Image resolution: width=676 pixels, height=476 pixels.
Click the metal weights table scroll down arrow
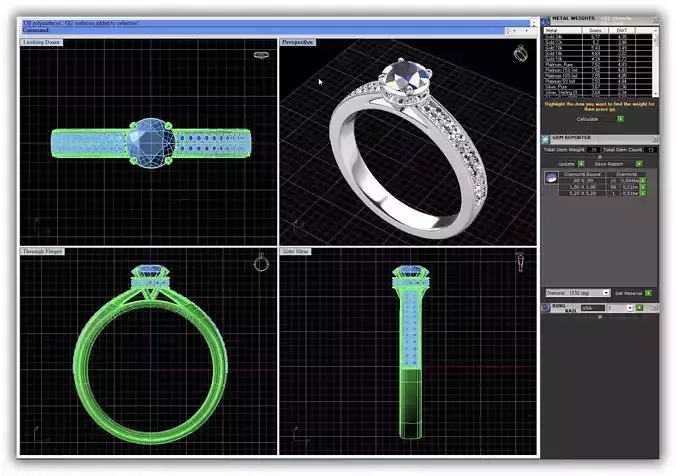(x=656, y=94)
